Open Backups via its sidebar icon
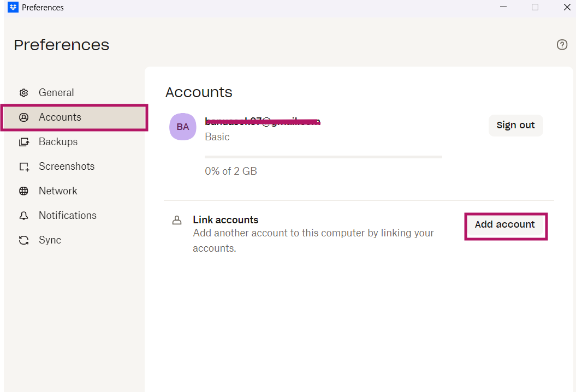The height and width of the screenshot is (392, 576). (x=23, y=141)
